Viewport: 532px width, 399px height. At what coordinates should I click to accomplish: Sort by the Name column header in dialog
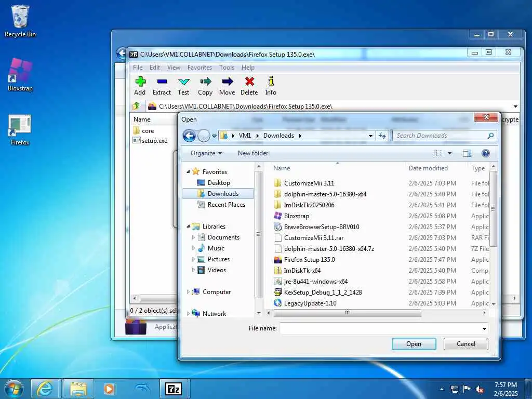pyautogui.click(x=282, y=168)
